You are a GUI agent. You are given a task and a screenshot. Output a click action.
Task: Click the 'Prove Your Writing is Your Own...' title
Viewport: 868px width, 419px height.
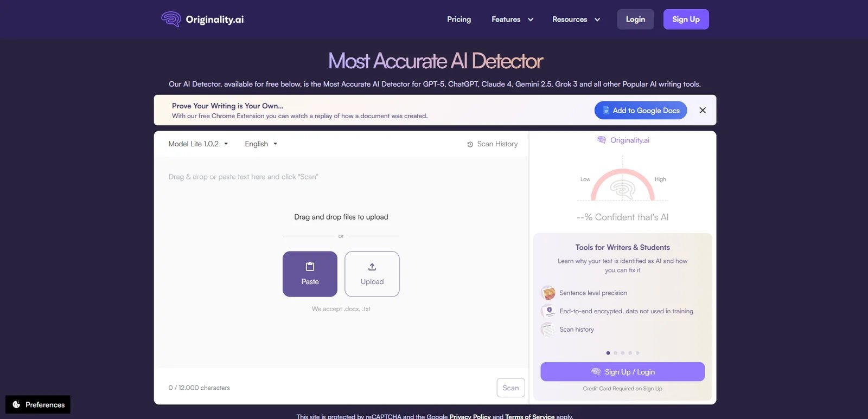pos(228,106)
